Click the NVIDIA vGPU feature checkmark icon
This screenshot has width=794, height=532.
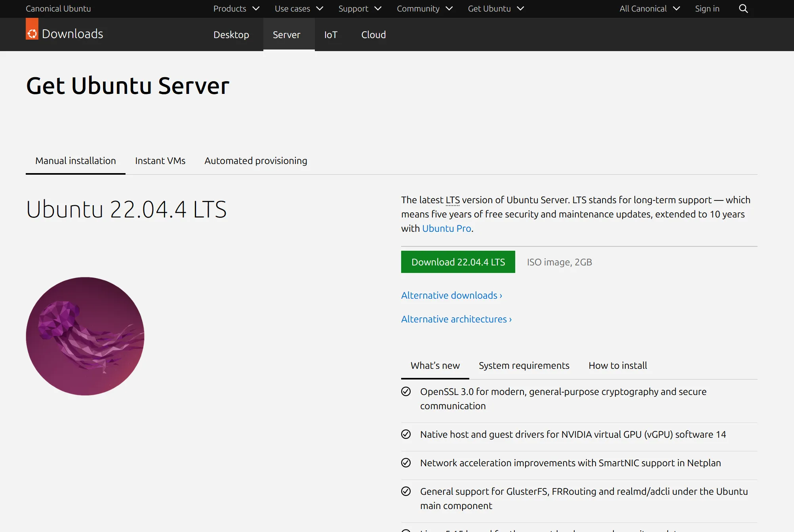click(406, 434)
